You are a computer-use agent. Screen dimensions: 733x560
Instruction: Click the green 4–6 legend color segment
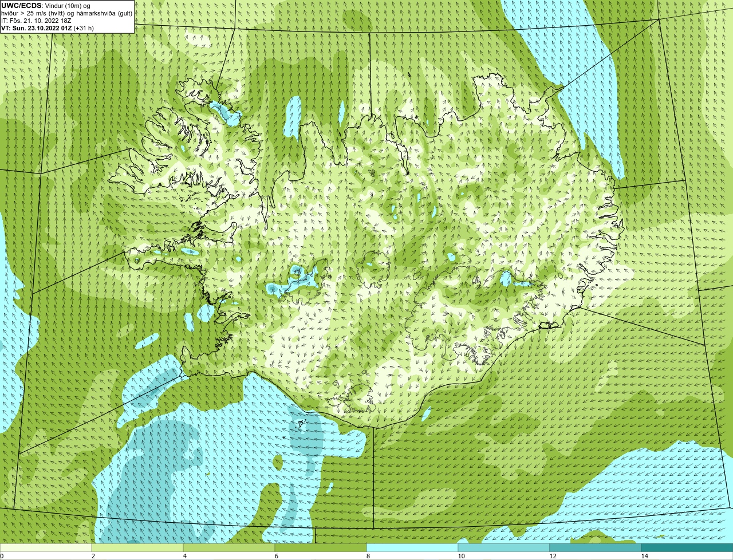tap(229, 548)
